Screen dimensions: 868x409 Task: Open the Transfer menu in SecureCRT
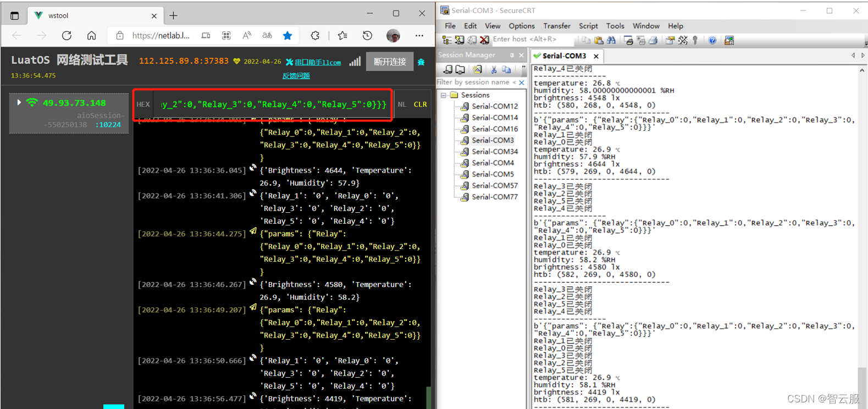tap(557, 26)
